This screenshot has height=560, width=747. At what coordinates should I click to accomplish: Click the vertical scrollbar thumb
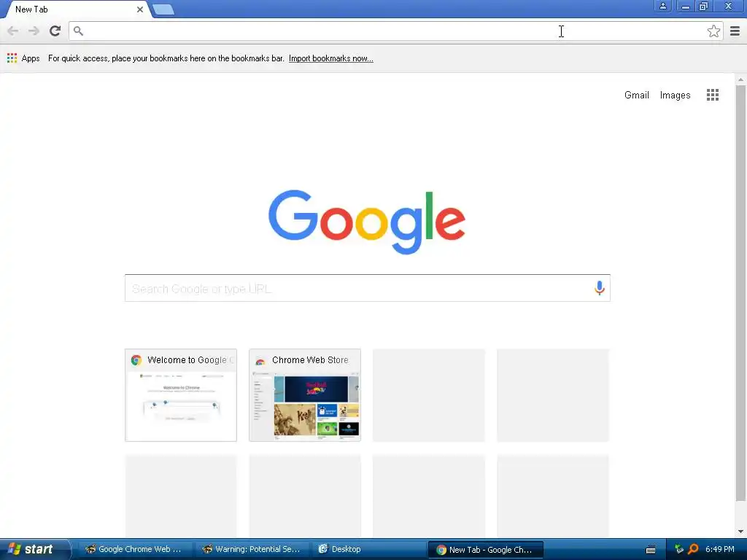point(740,293)
